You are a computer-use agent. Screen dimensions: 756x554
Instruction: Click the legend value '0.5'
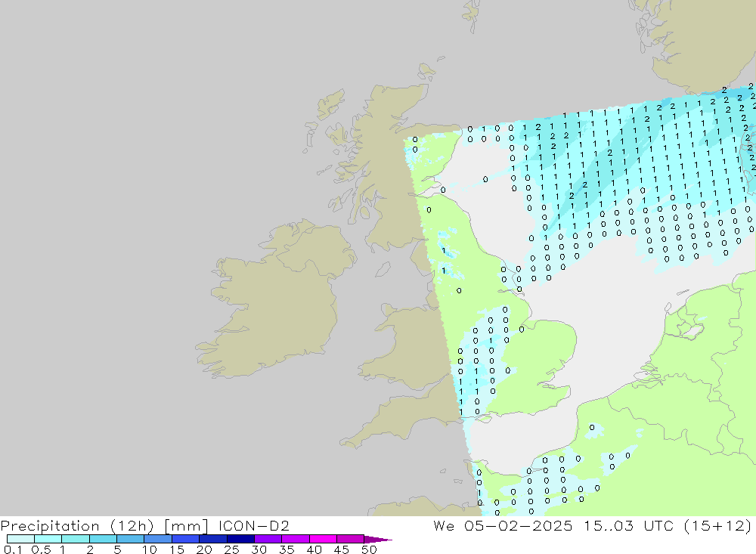click(x=41, y=549)
